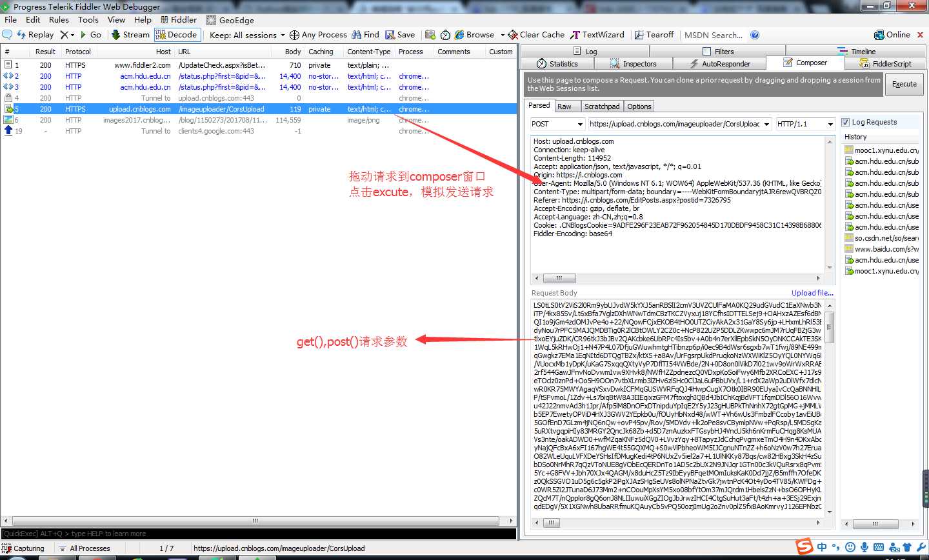
Task: Open the Edit menu
Action: pyautogui.click(x=33, y=20)
